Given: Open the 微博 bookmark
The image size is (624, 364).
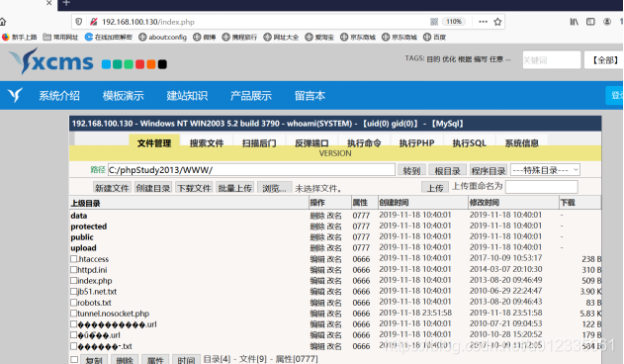Looking at the screenshot, I should coord(205,37).
